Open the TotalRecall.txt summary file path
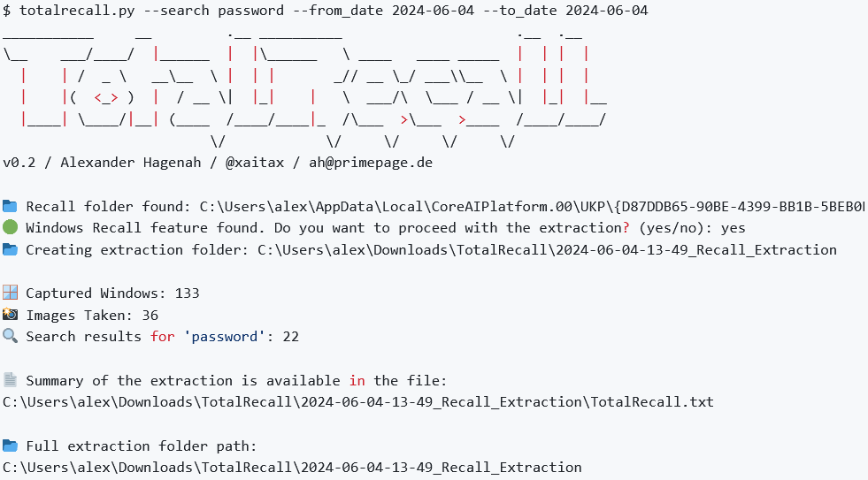Image resolution: width=868 pixels, height=480 pixels. [x=357, y=402]
